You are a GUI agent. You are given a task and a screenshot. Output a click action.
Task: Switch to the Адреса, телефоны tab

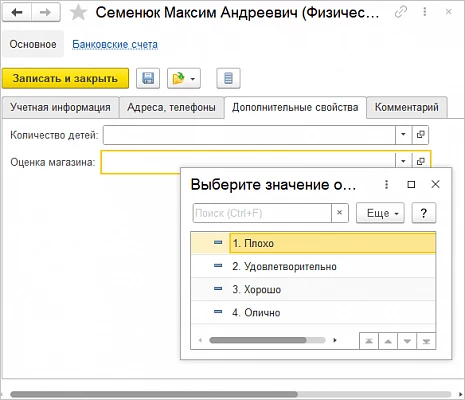coord(171,107)
